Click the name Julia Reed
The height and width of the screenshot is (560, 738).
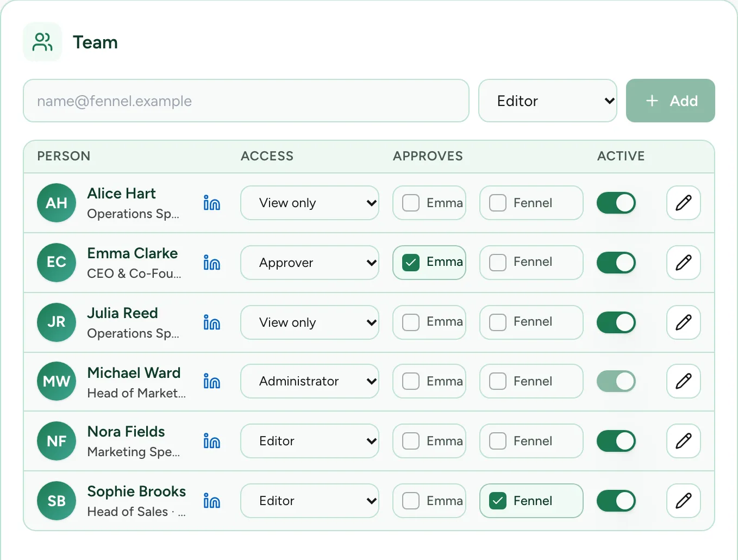(123, 313)
